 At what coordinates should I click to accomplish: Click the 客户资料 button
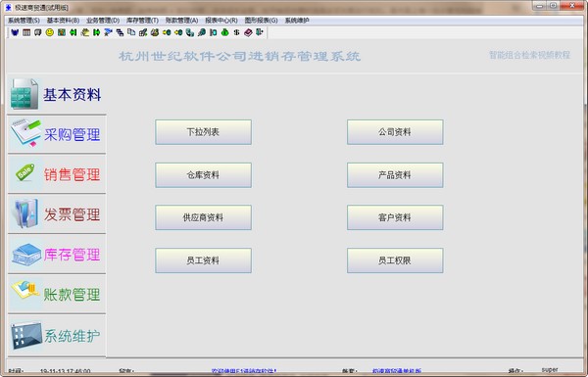395,217
